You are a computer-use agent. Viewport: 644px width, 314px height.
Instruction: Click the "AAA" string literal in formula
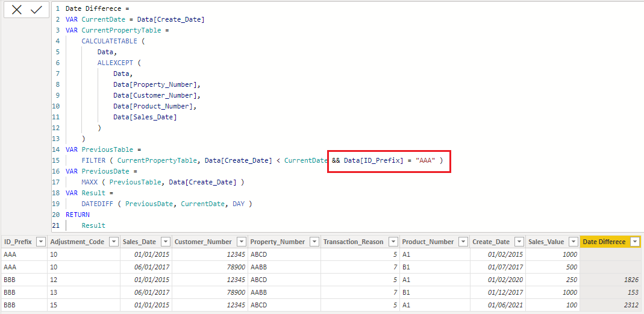[x=425, y=160]
